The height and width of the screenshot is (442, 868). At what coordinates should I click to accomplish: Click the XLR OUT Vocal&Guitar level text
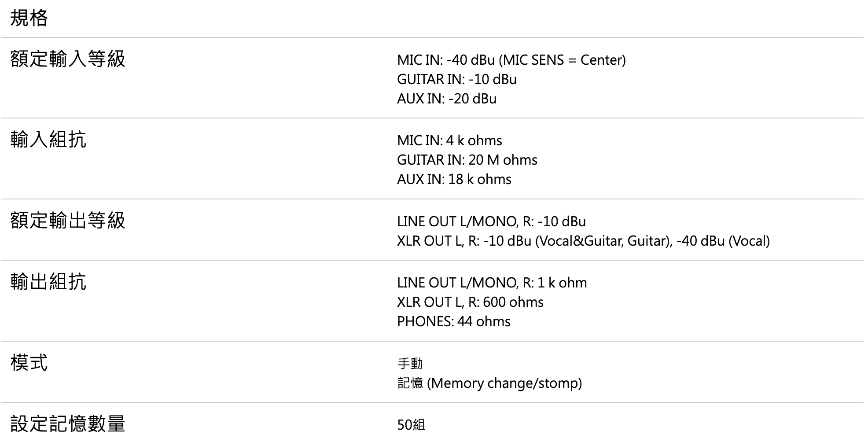coord(583,241)
